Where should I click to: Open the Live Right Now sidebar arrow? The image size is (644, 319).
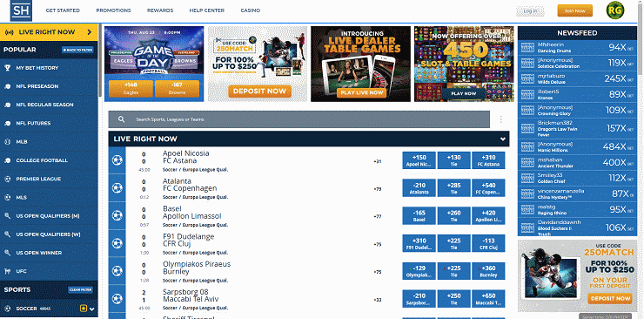(89, 32)
